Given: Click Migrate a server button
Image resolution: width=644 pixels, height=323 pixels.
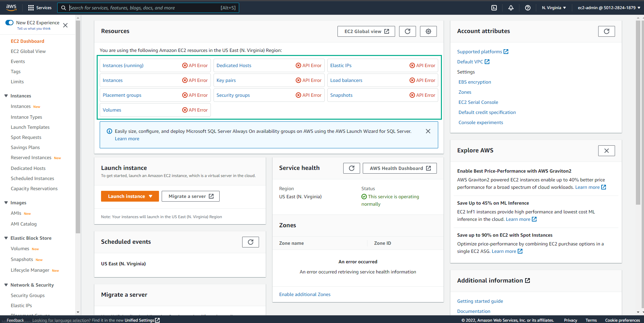Looking at the screenshot, I should tap(191, 196).
